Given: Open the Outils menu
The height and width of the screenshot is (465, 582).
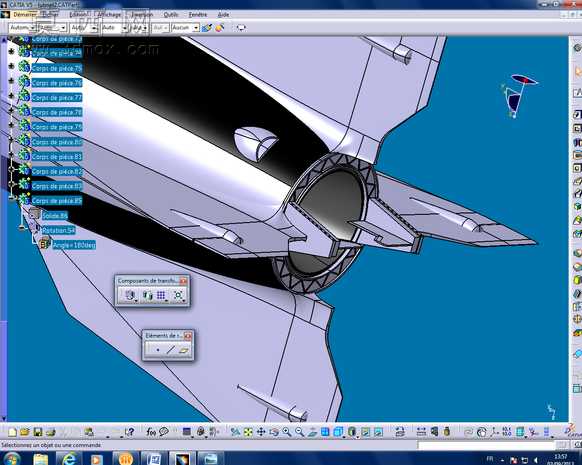Looking at the screenshot, I should point(171,14).
